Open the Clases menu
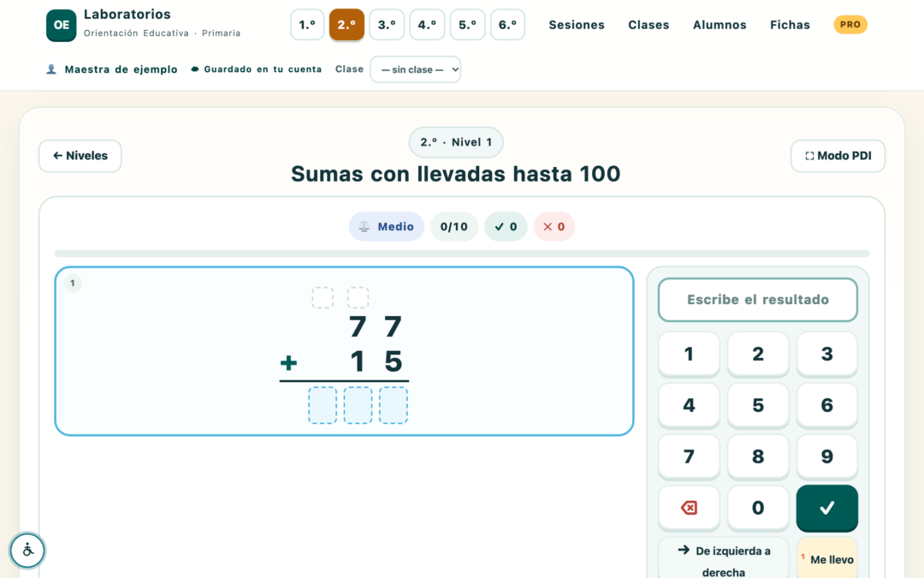Viewport: 924px width, 578px height. (x=649, y=25)
